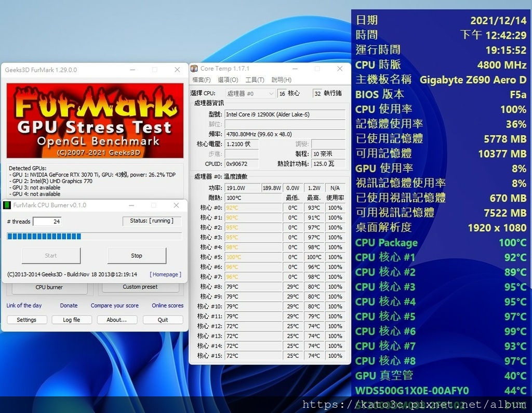The height and width of the screenshot is (413, 532).
Task: Click the Stop button in CPU Burner
Action: 137,255
